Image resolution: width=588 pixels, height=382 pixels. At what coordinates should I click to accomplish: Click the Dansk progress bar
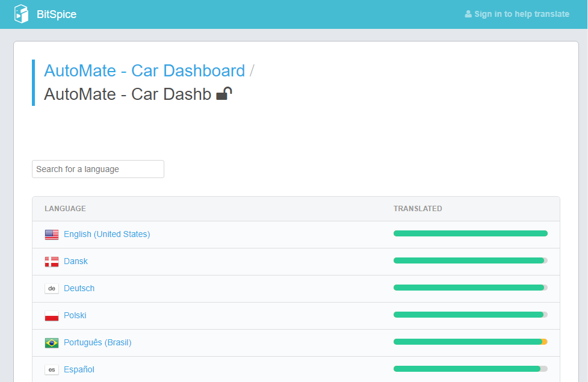click(471, 260)
